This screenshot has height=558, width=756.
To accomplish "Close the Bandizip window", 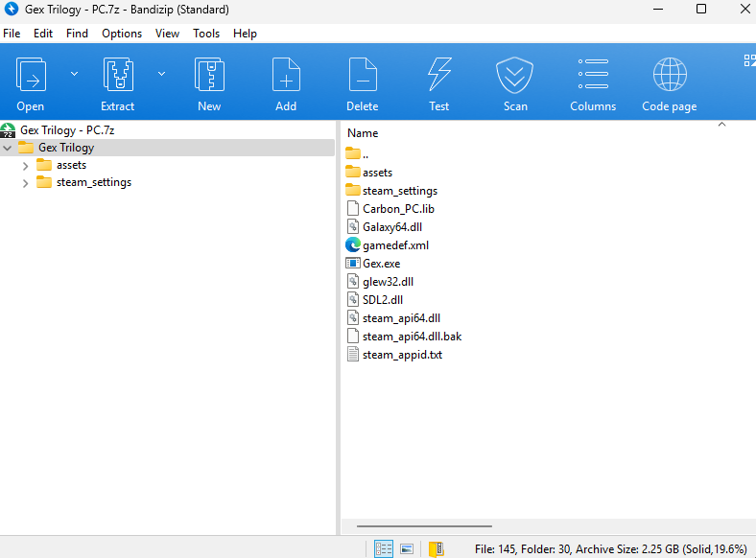I will click(x=744, y=10).
